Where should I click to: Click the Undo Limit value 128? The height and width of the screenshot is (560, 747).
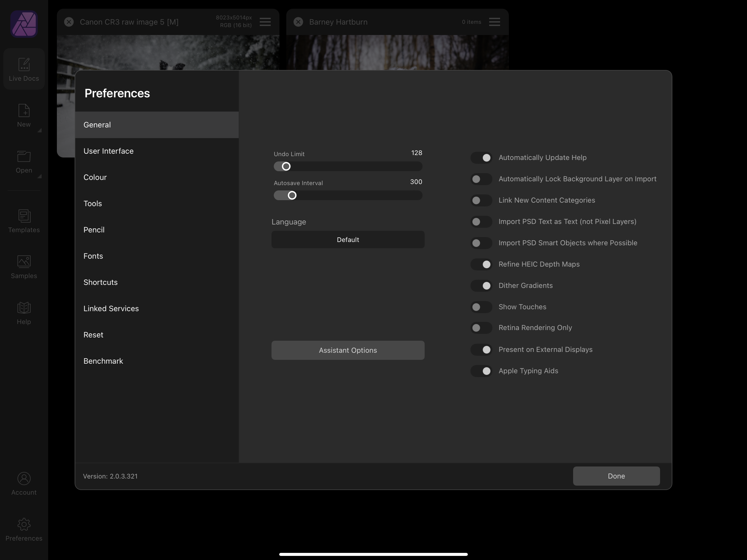coord(417,153)
